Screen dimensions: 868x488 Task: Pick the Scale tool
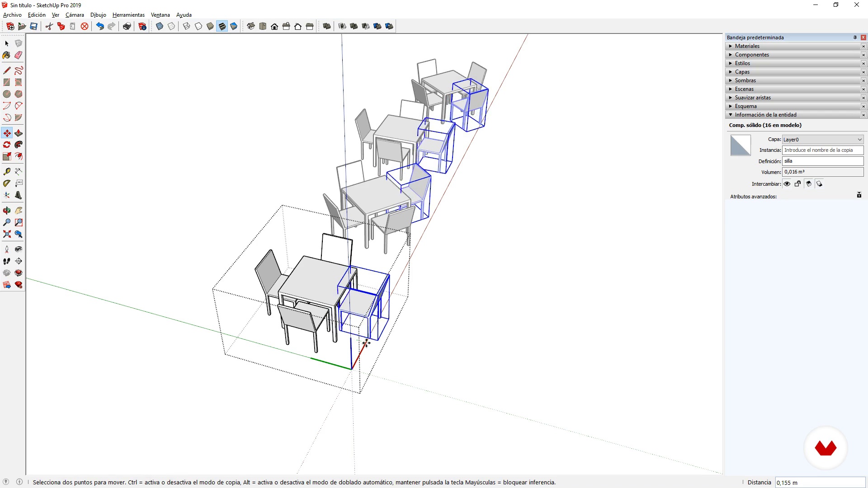(x=7, y=157)
